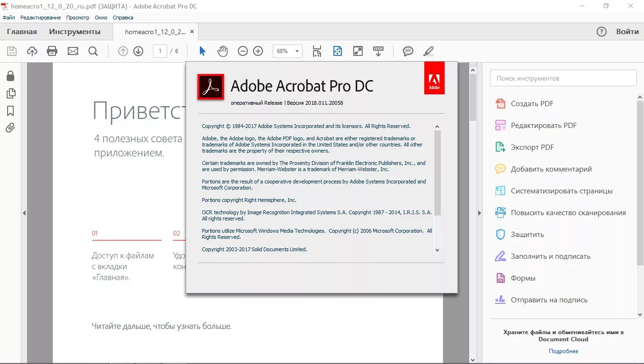Open the attachments paperclip icon

[x=10, y=128]
